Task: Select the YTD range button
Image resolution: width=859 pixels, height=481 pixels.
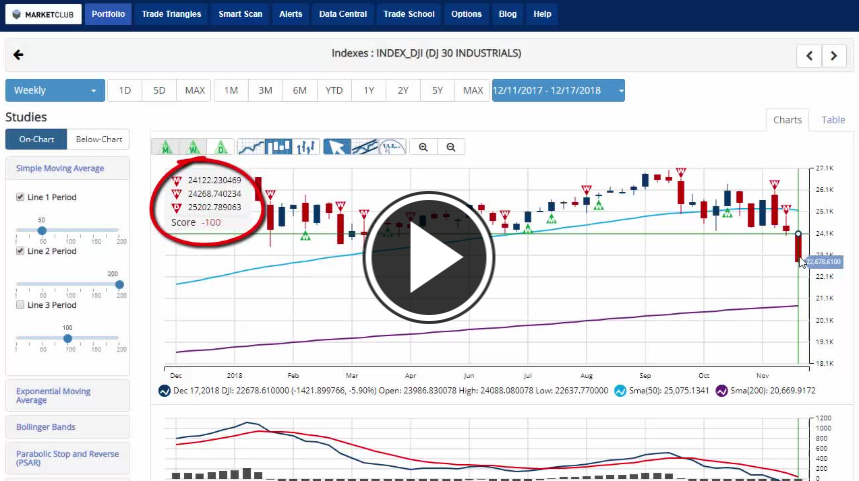Action: click(334, 91)
